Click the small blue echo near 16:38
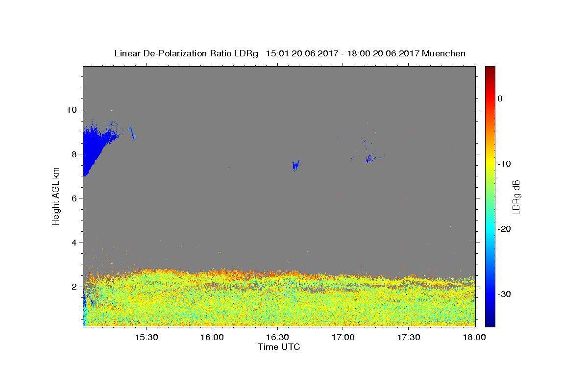Viewport: 588px width, 392px height. [x=295, y=165]
